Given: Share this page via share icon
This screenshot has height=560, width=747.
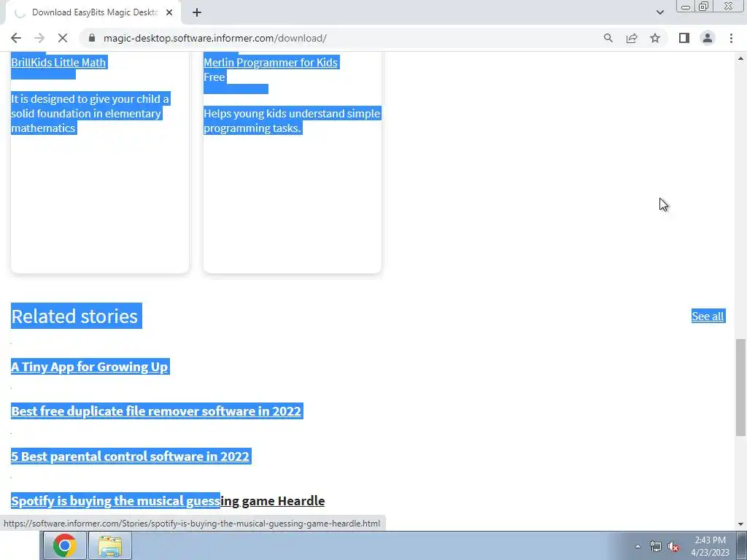Looking at the screenshot, I should (632, 38).
